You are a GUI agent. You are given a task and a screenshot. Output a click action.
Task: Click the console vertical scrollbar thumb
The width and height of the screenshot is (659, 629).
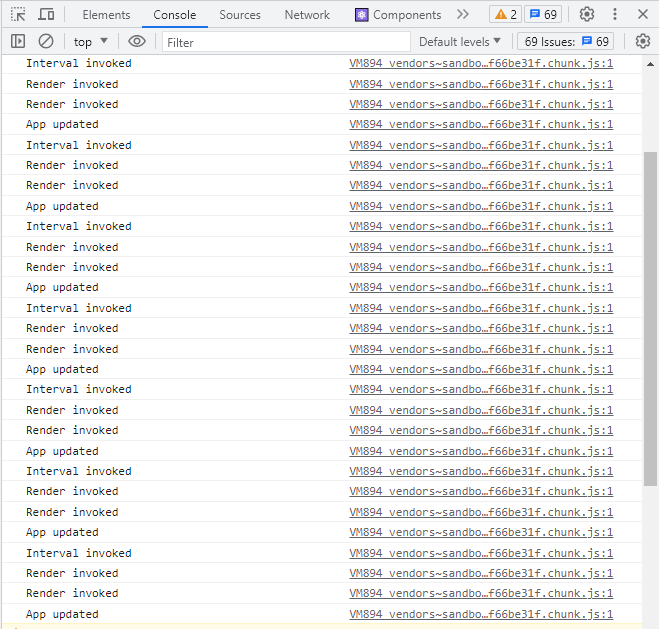pos(651,319)
